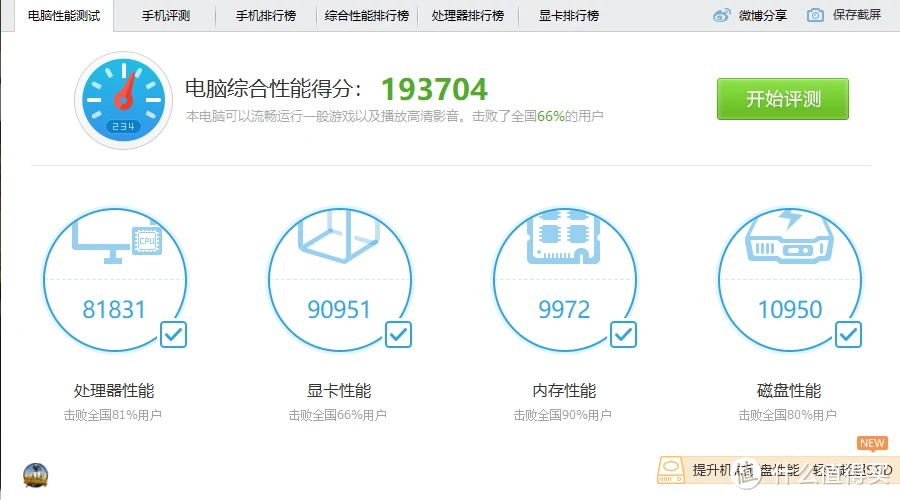Click the 内存性能 label
The height and width of the screenshot is (500, 900).
point(564,391)
